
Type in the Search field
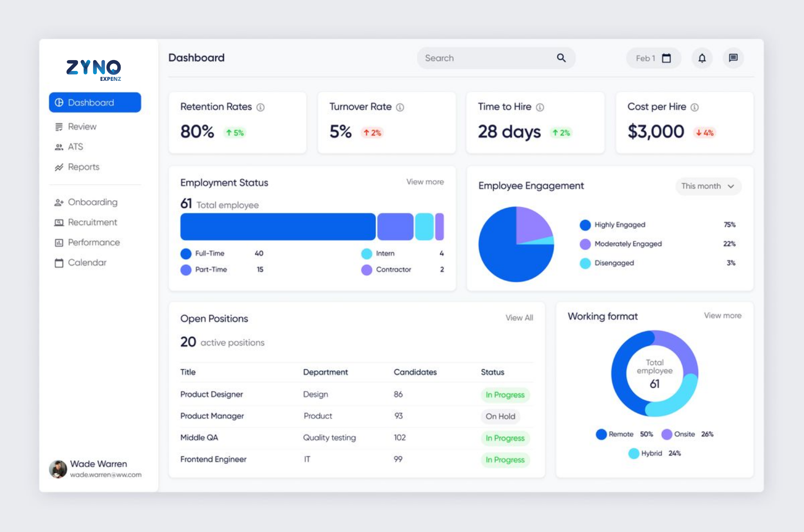487,58
